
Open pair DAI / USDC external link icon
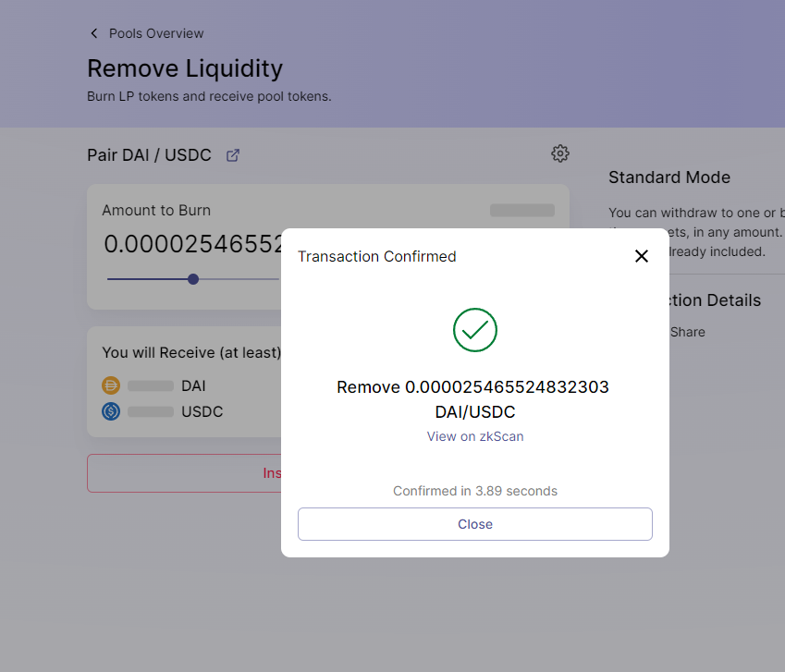[233, 155]
